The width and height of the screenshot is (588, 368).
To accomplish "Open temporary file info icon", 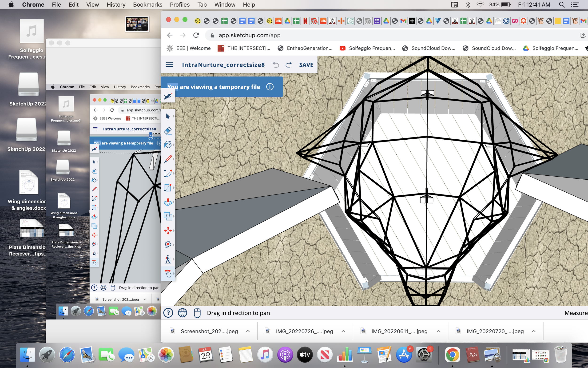I will (270, 87).
